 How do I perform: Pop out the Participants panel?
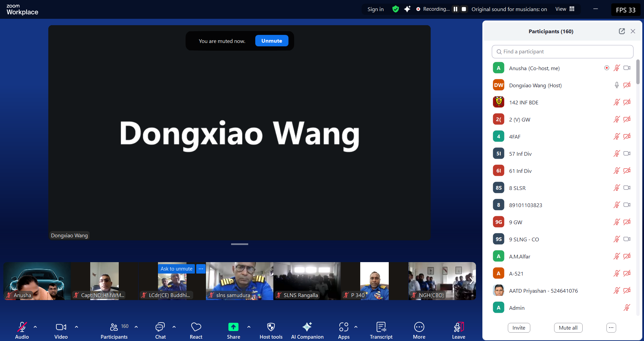622,31
